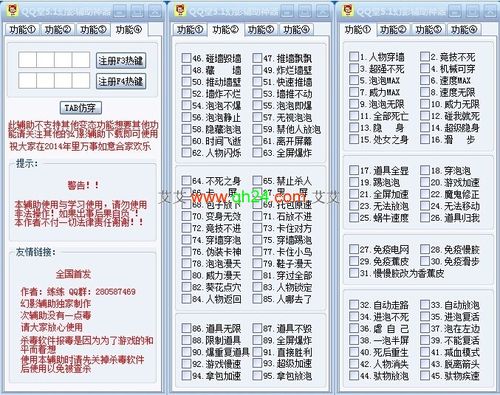Check option 30. 免疫滑步

coord(425,261)
